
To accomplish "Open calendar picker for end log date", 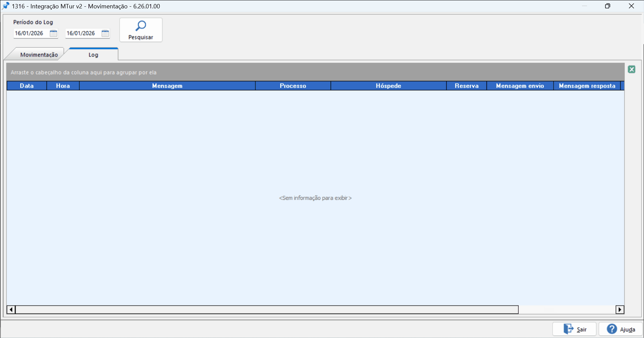I will coord(105,33).
